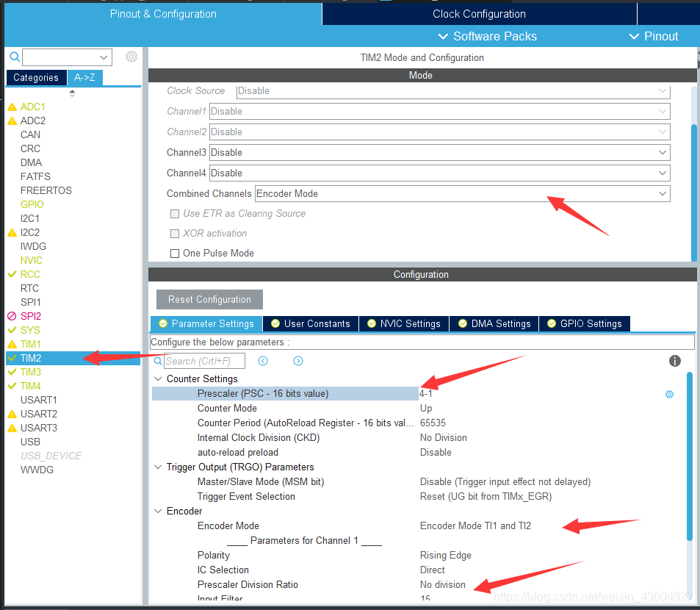The width and height of the screenshot is (700, 610).
Task: Open the Channel4 dropdown
Action: (440, 173)
